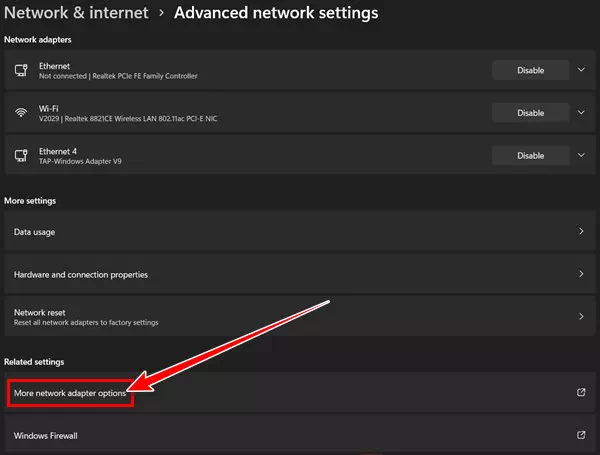Disable the Wi-Fi adapter
Screen dimensions: 600x455
530,113
